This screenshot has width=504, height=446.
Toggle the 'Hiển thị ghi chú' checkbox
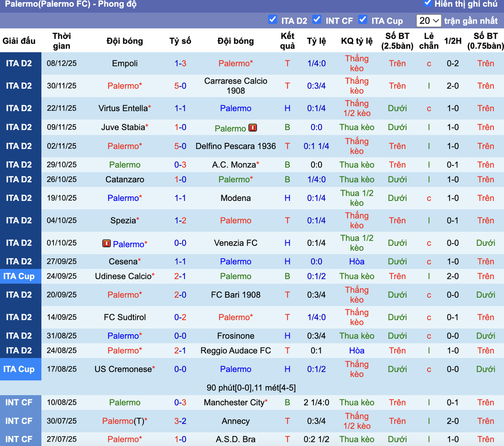tap(428, 4)
